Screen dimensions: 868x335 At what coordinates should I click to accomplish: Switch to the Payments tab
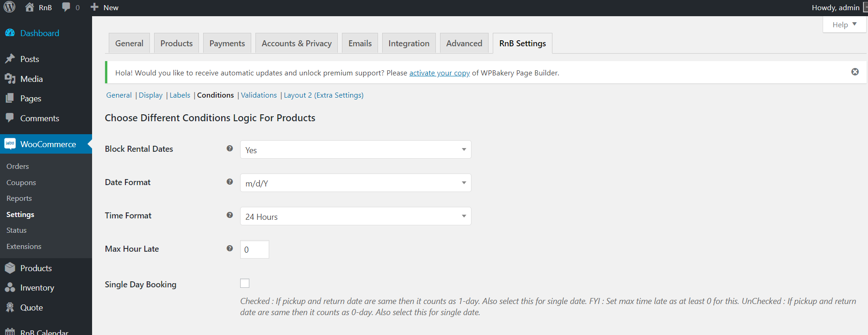click(227, 43)
